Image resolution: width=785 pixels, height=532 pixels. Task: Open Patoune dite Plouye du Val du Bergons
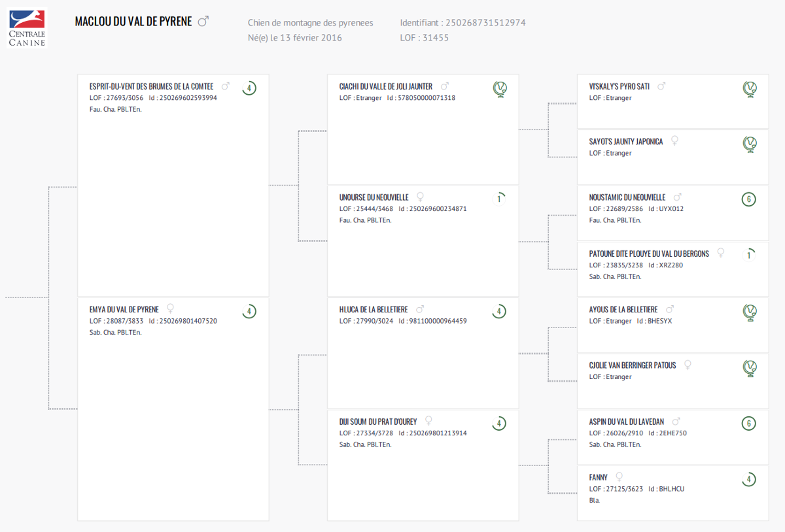click(x=649, y=254)
